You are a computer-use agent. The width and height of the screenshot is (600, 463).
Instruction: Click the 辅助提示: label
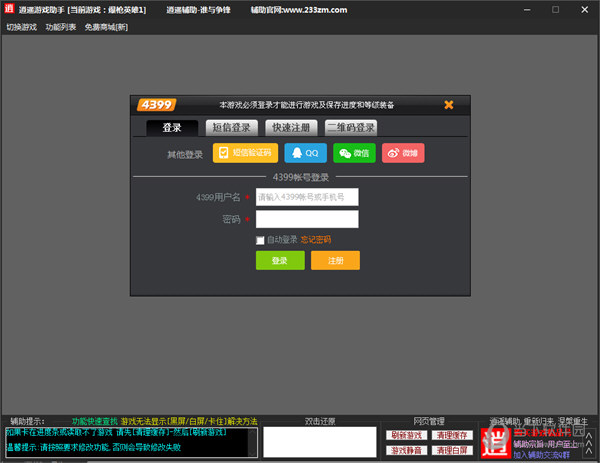tap(28, 421)
